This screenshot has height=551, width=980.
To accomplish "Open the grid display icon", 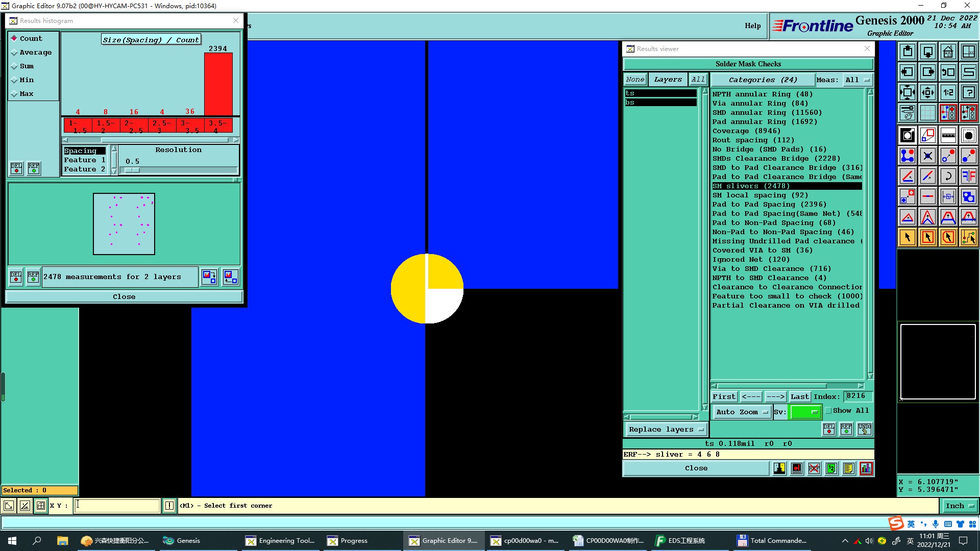I will 927,113.
